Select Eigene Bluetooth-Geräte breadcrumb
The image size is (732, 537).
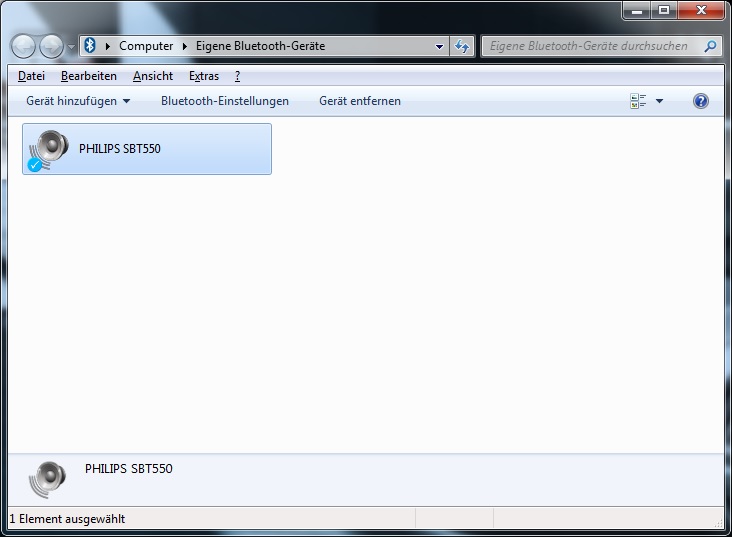tap(260, 46)
